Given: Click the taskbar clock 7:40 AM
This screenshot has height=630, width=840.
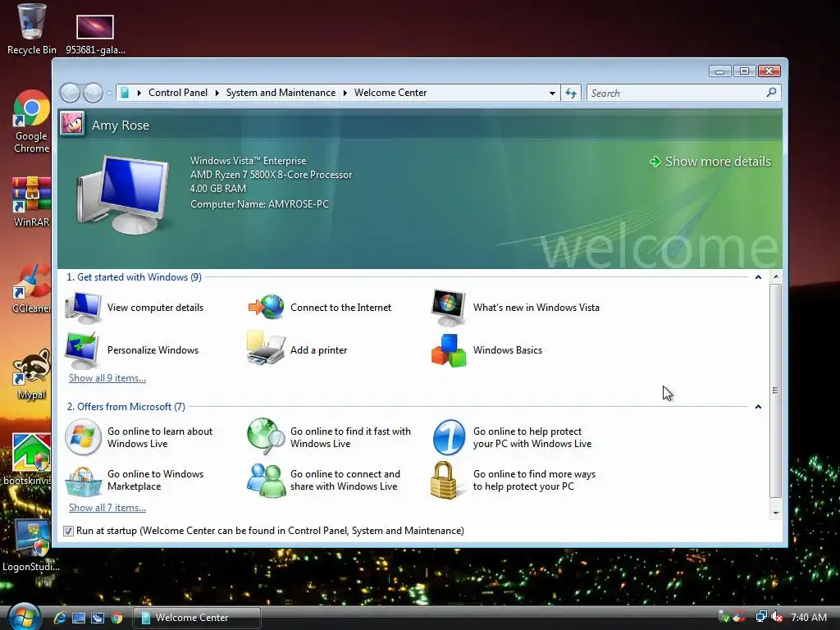Looking at the screenshot, I should point(809,617).
